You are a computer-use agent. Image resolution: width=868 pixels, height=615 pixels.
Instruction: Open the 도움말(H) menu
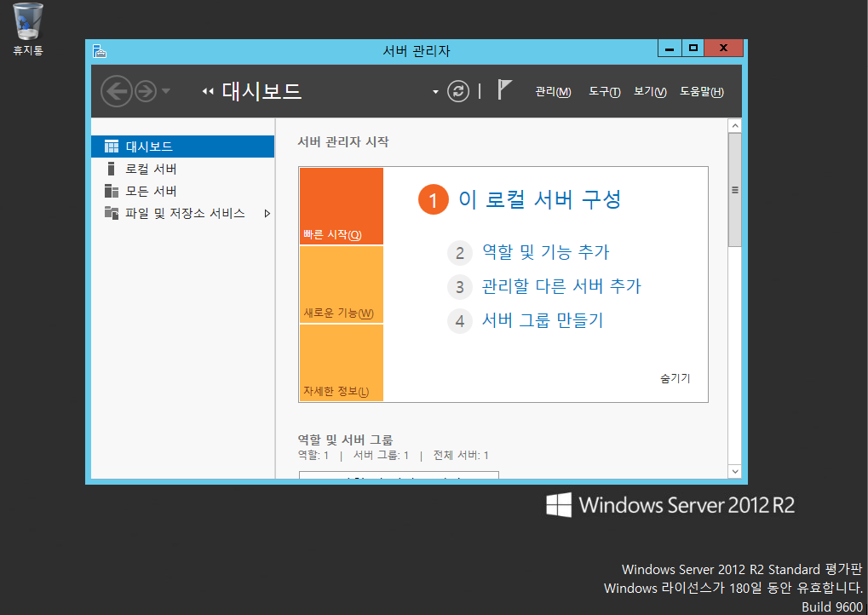702,92
